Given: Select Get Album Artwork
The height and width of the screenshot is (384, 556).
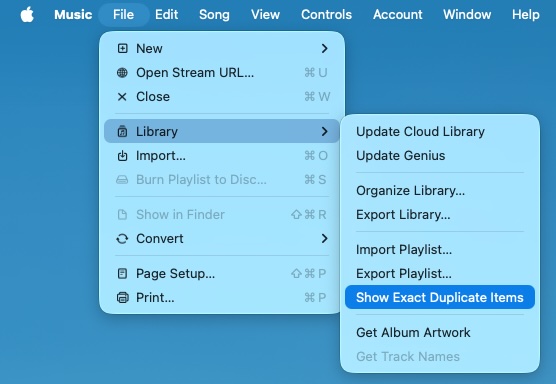Looking at the screenshot, I should click(x=440, y=332).
